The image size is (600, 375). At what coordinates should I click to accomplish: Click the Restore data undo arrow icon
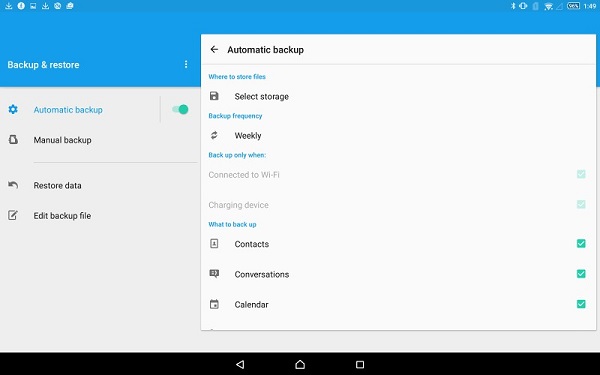click(13, 185)
